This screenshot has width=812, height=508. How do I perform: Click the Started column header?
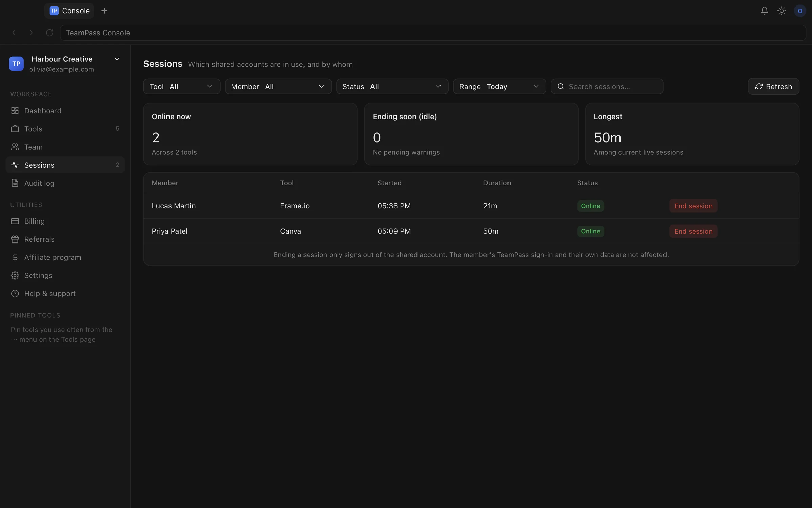[389, 183]
